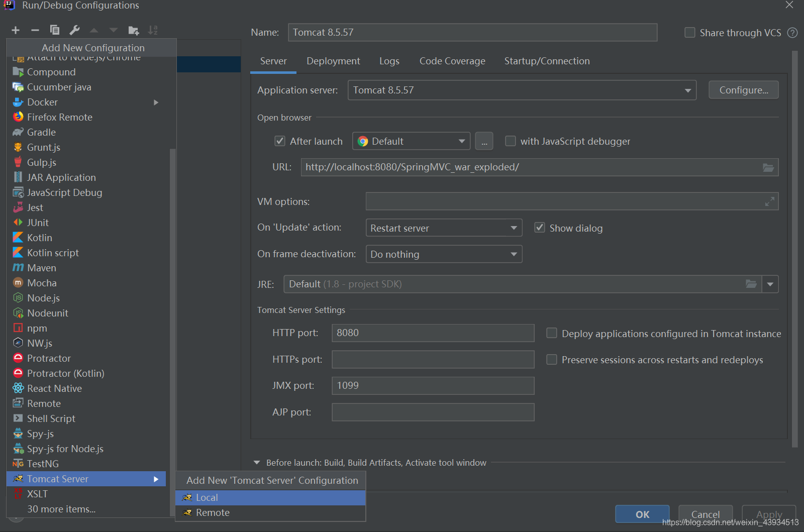
Task: Click the Move Up arrow icon
Action: click(94, 30)
